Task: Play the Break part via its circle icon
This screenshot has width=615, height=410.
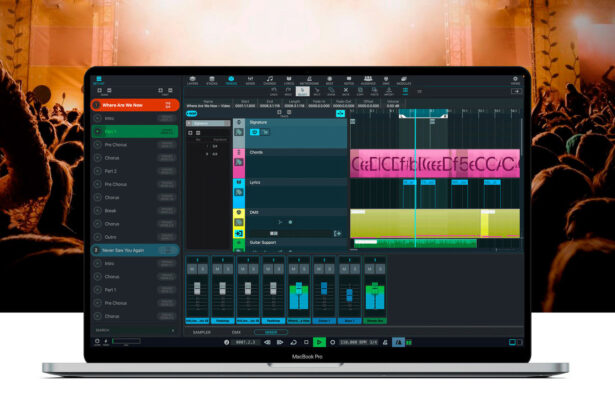Action: tap(98, 211)
